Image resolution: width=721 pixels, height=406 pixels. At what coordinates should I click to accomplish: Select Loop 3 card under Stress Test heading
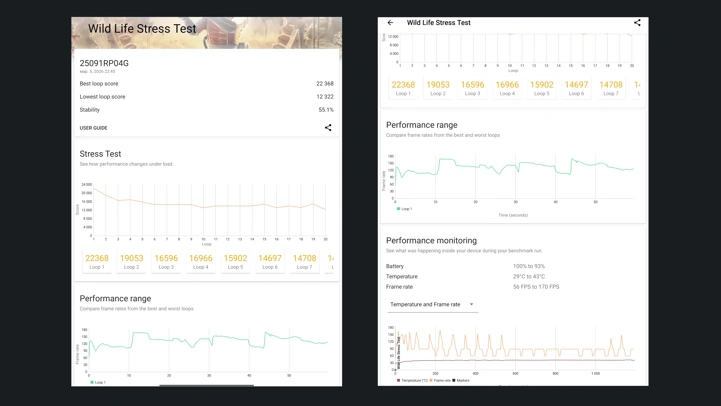coord(166,261)
